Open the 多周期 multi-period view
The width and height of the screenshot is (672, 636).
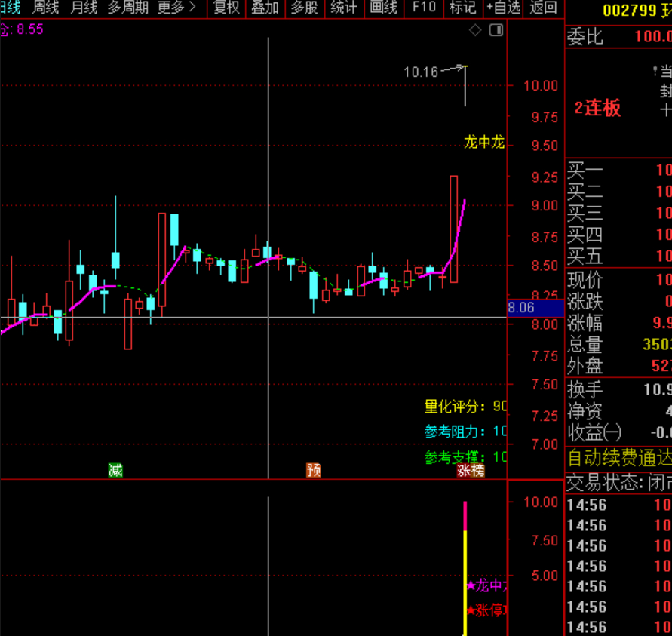click(127, 8)
